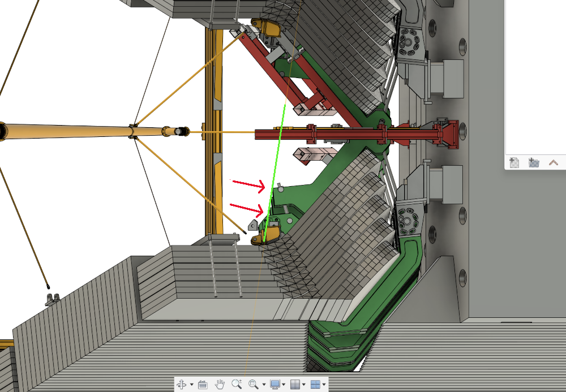Viewport: 566px width, 392px height.
Task: Click the Look At tool icon
Action: tap(203, 385)
